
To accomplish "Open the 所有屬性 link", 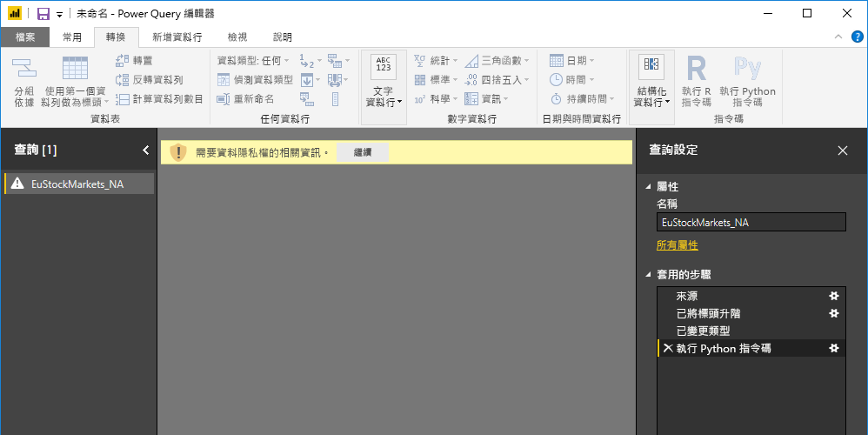I will point(677,245).
